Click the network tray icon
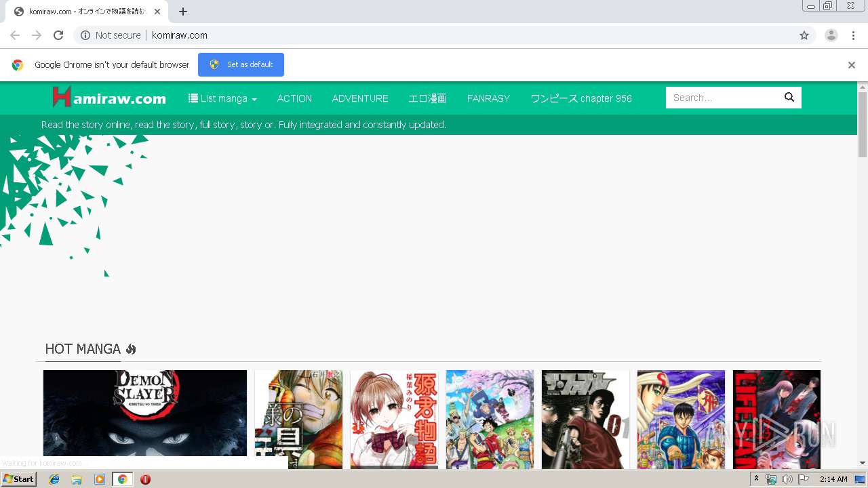The width and height of the screenshot is (868, 488). coord(771,479)
